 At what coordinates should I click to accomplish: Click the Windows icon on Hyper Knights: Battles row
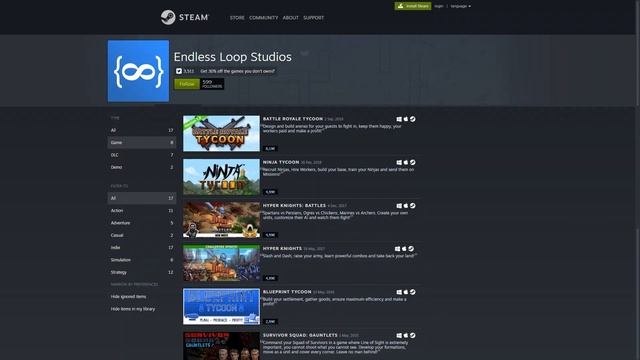click(x=399, y=206)
